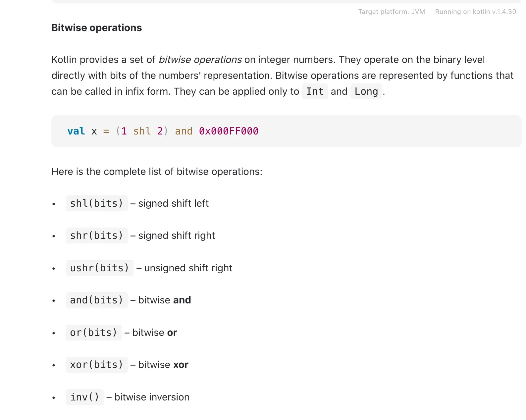Click the xor(bits) code label

coord(96,365)
